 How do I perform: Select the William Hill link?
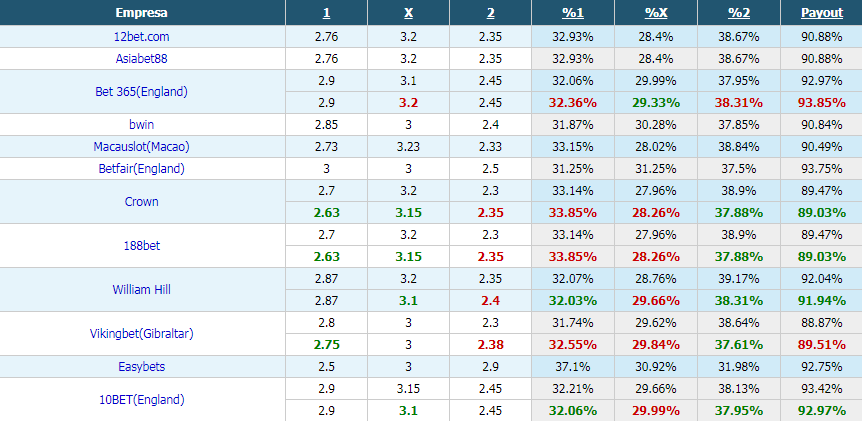[142, 290]
